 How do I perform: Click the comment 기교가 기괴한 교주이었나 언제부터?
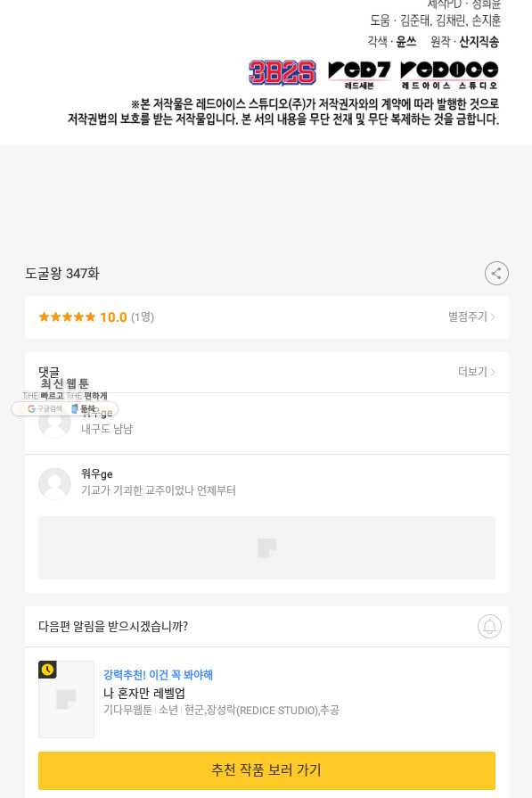[x=159, y=490]
